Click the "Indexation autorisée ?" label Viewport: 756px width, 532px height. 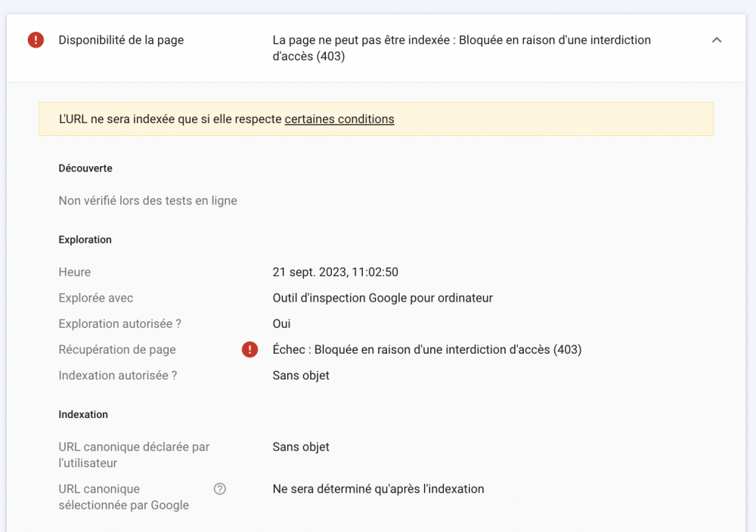[118, 376]
